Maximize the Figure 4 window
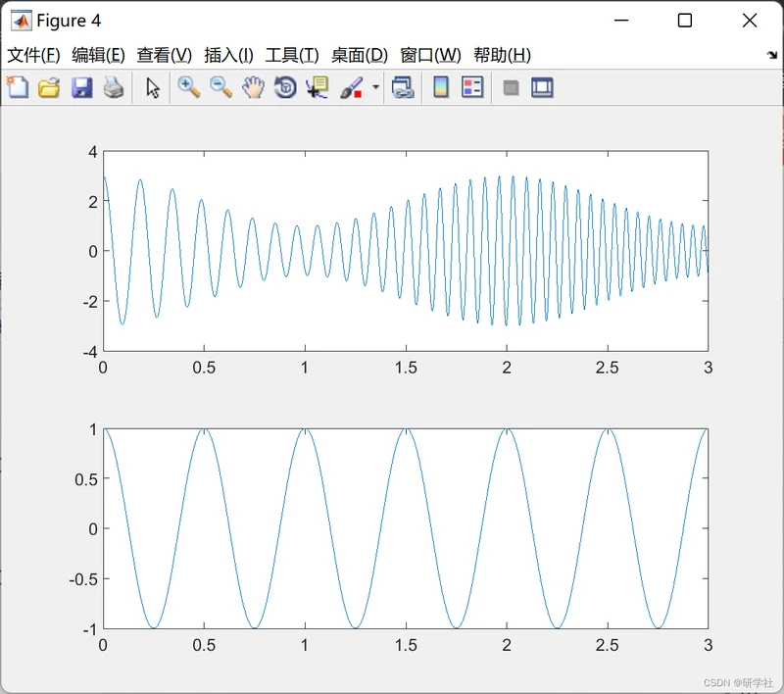This screenshot has height=694, width=784. click(685, 21)
